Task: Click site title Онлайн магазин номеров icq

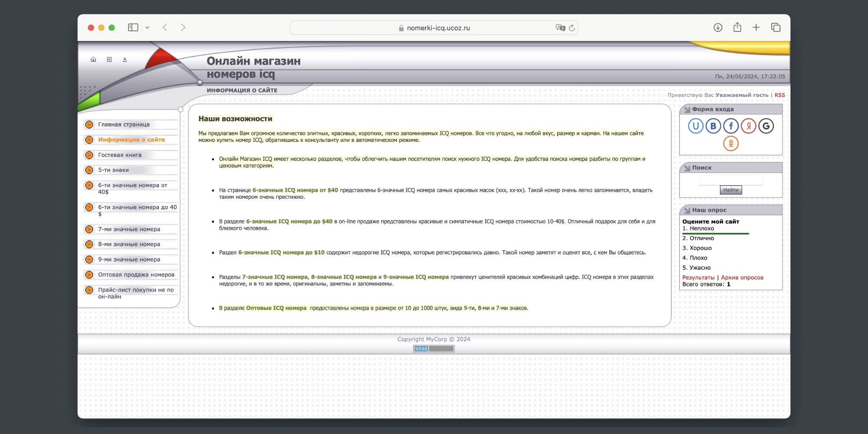Action: (x=253, y=67)
